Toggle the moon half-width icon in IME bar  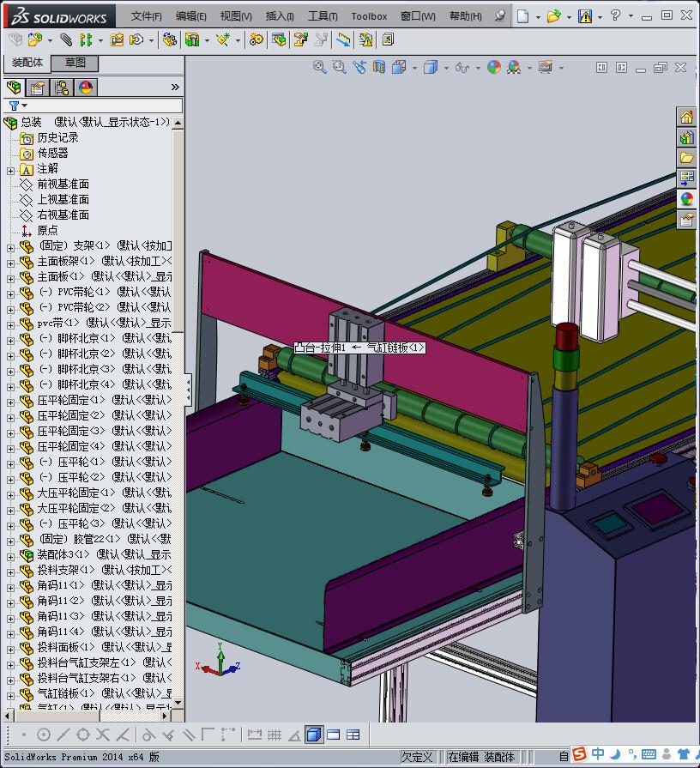(616, 753)
